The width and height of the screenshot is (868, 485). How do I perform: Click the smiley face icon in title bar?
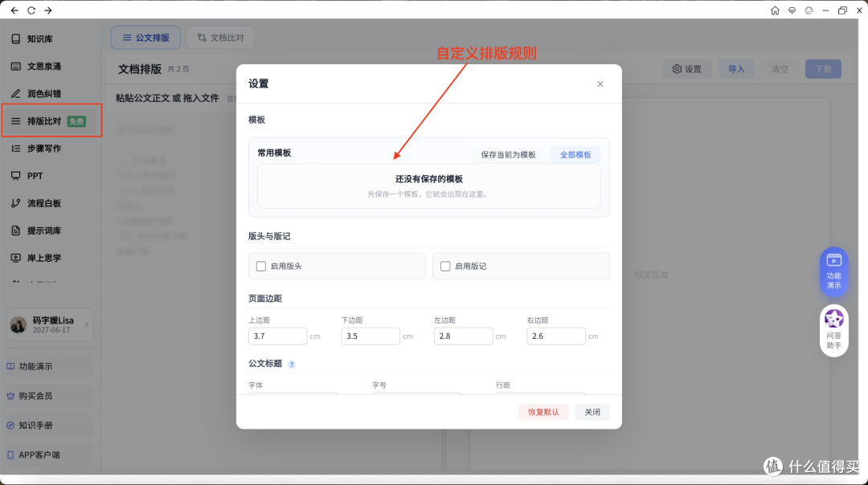coord(809,10)
